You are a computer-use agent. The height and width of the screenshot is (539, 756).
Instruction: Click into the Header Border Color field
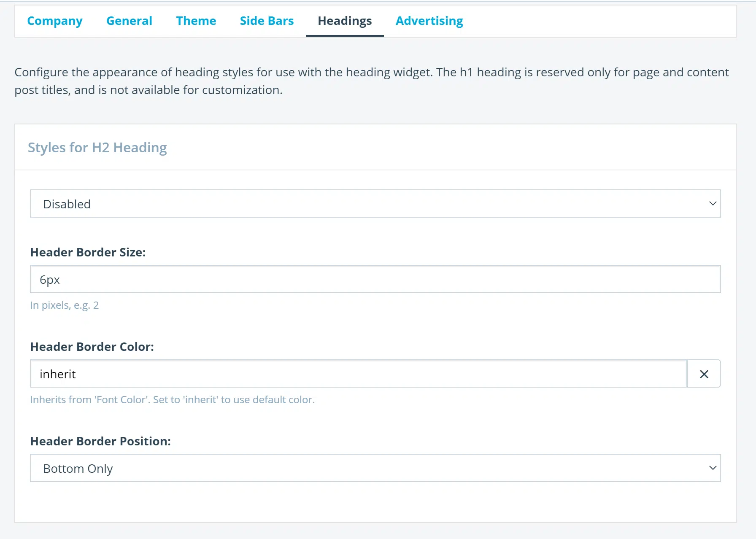pos(359,374)
